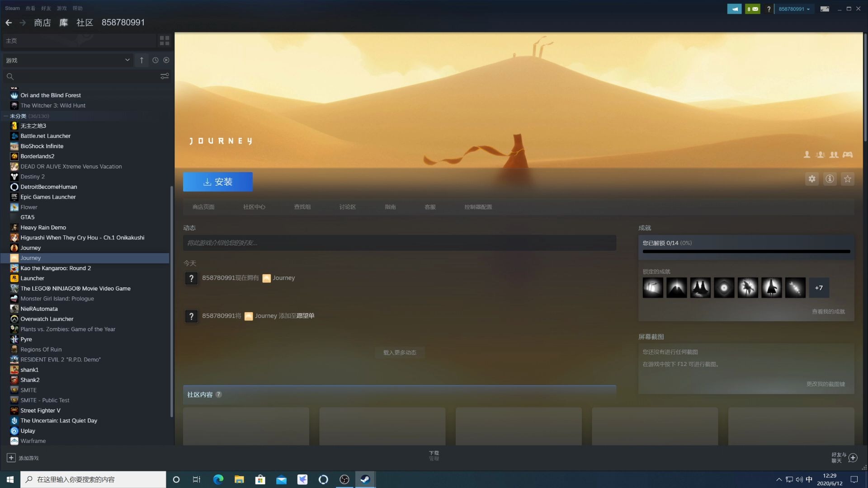
Task: Open advanced filter settings icon
Action: coord(165,76)
